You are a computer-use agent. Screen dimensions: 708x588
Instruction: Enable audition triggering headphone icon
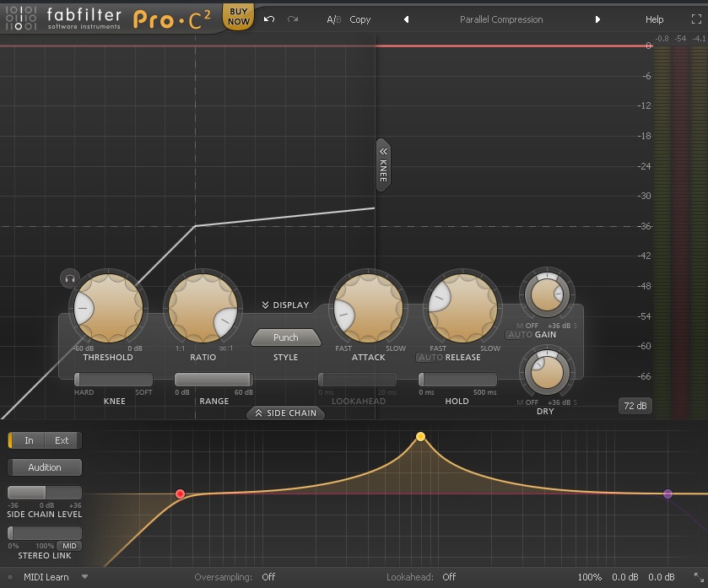click(x=70, y=278)
